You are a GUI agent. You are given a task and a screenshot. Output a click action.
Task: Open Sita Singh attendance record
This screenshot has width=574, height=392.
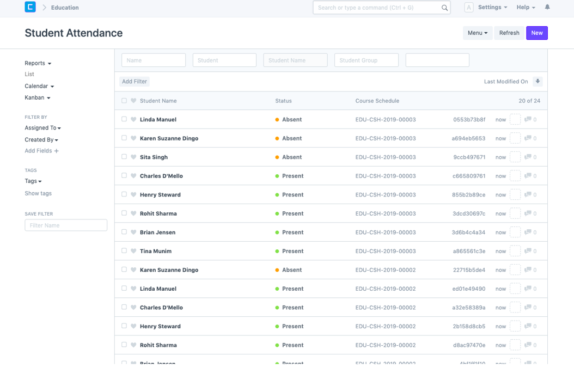pos(154,157)
